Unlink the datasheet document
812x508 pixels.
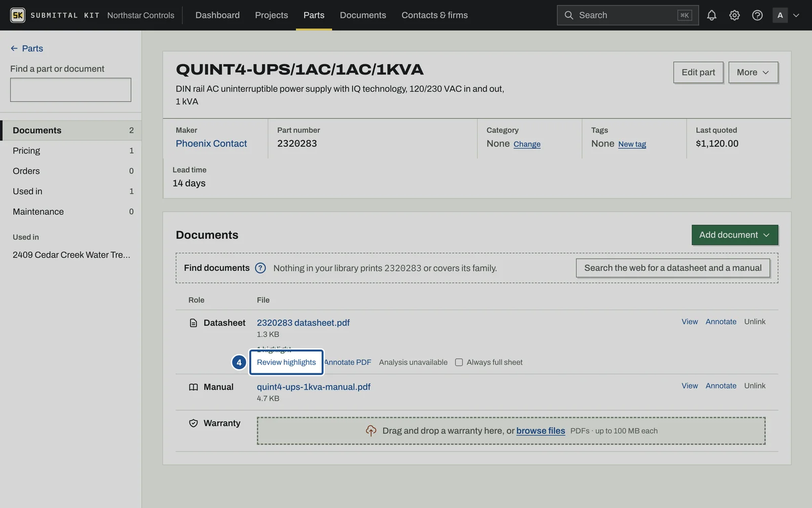coord(755,322)
